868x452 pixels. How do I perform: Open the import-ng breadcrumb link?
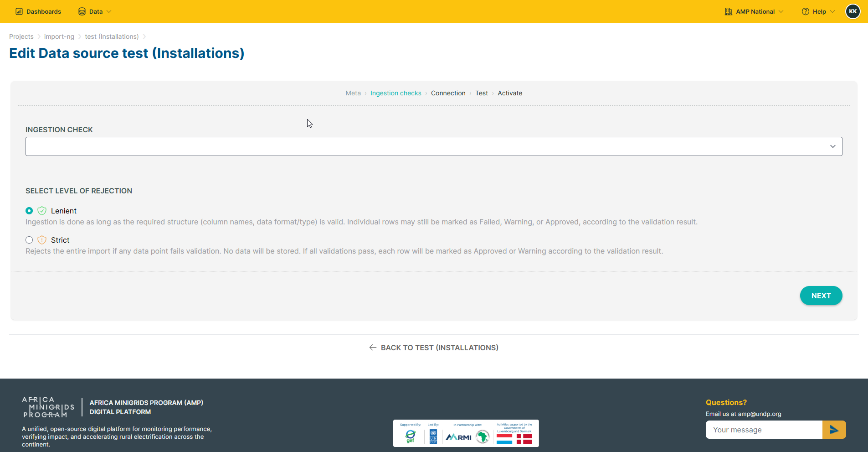[x=59, y=36]
